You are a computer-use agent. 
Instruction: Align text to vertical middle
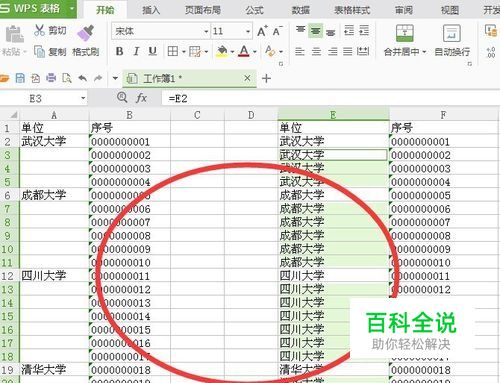315,31
